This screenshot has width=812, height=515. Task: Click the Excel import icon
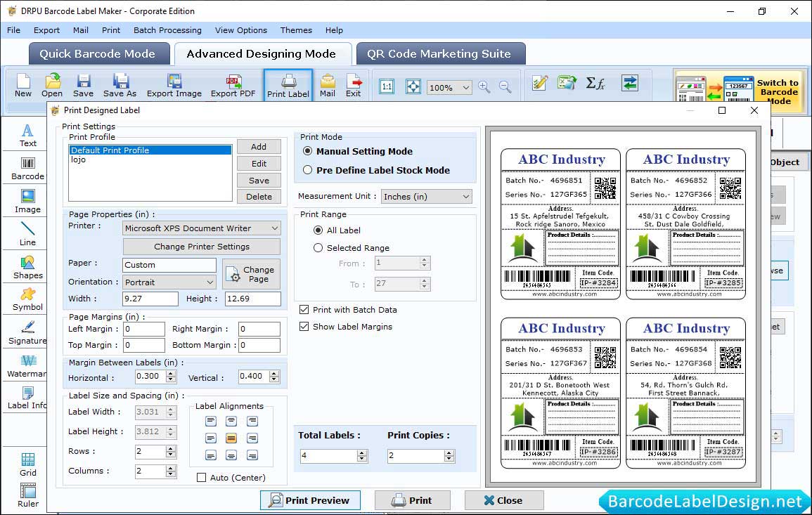(x=567, y=83)
